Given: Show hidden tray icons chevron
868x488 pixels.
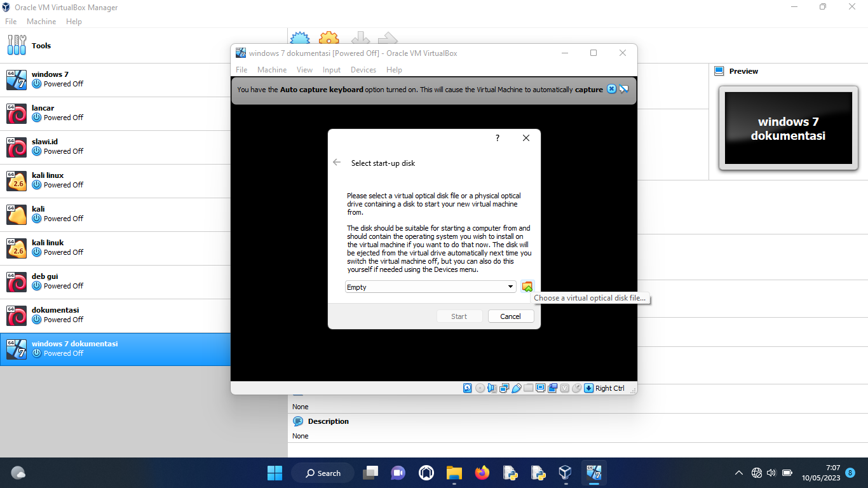Looking at the screenshot, I should (x=738, y=473).
